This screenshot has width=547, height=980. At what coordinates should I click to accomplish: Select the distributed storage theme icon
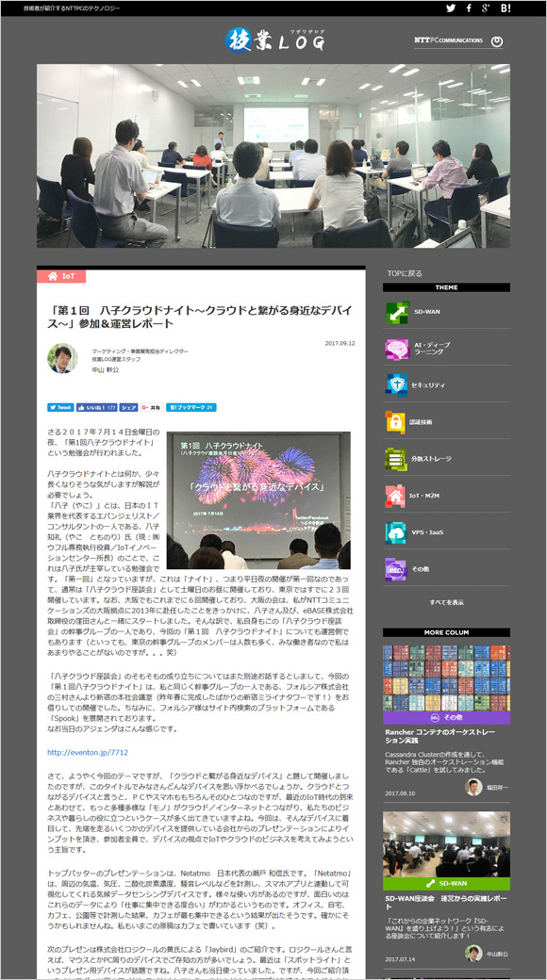click(x=397, y=459)
